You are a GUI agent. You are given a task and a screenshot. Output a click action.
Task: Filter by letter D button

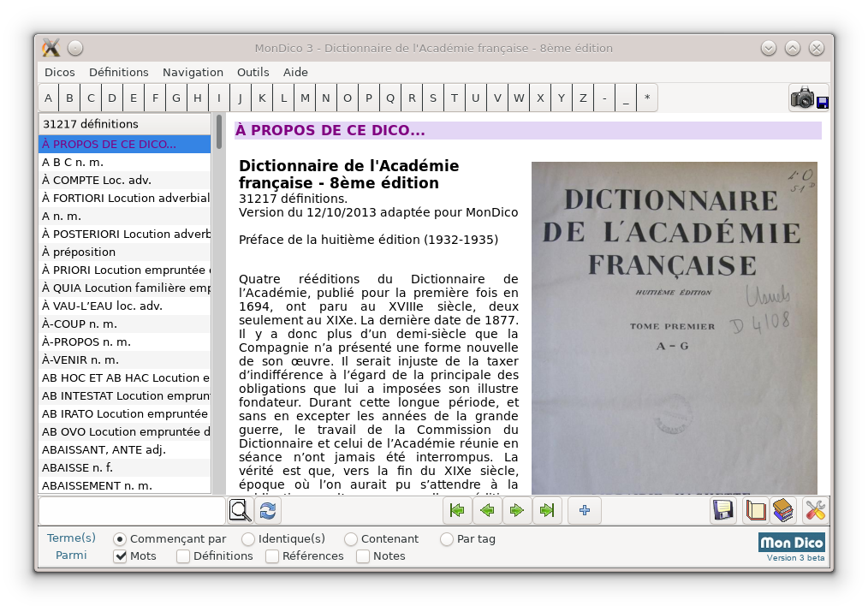(x=112, y=98)
